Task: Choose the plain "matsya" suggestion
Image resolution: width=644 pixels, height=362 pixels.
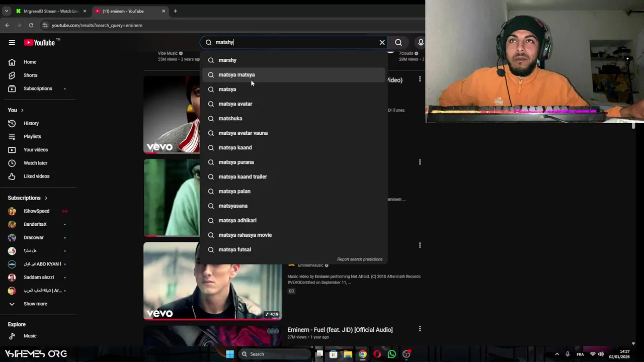Action: point(294,89)
